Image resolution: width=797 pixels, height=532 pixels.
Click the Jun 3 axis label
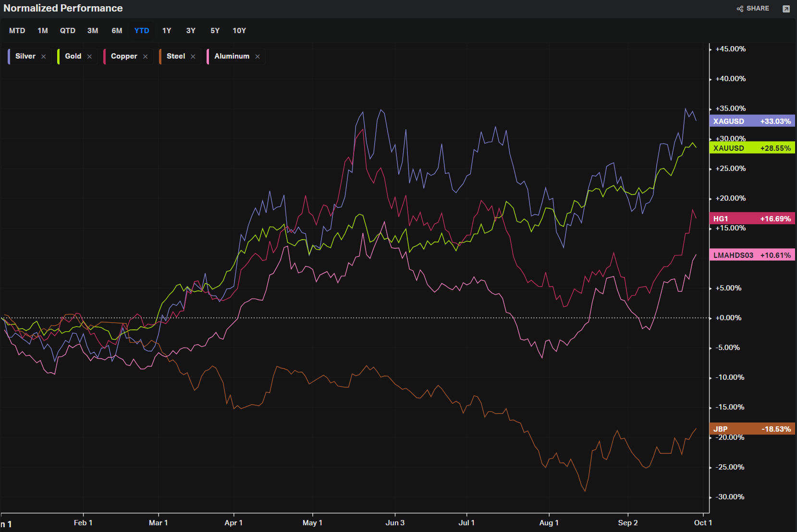tap(395, 523)
